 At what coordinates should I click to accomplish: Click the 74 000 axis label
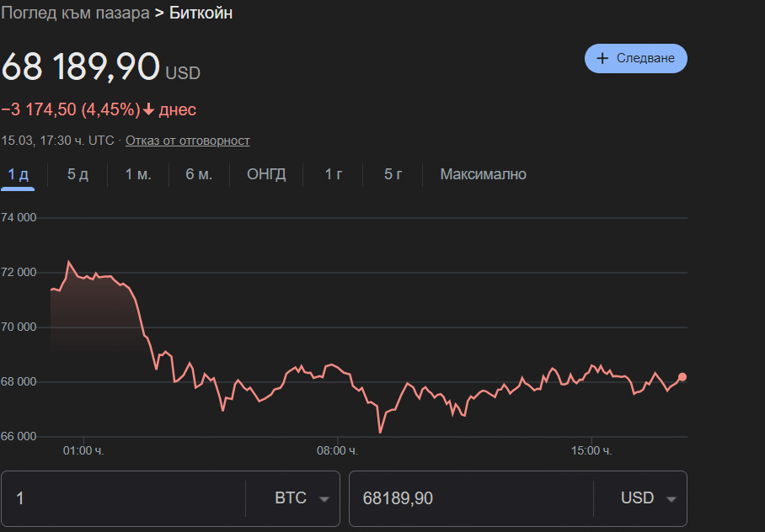(19, 218)
